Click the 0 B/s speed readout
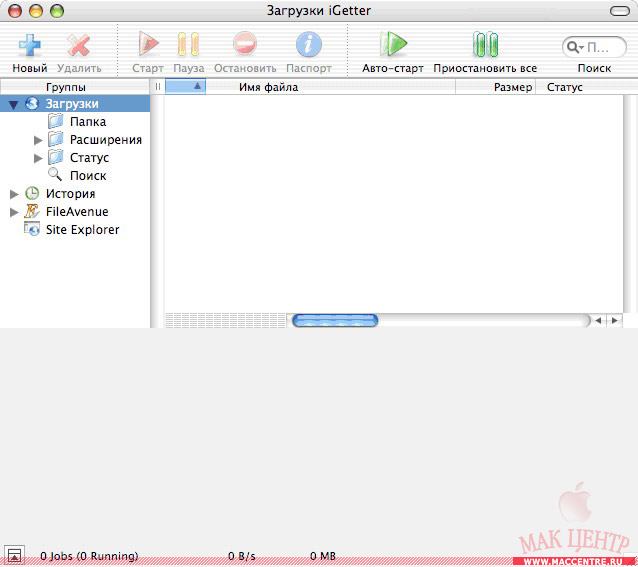 click(242, 556)
